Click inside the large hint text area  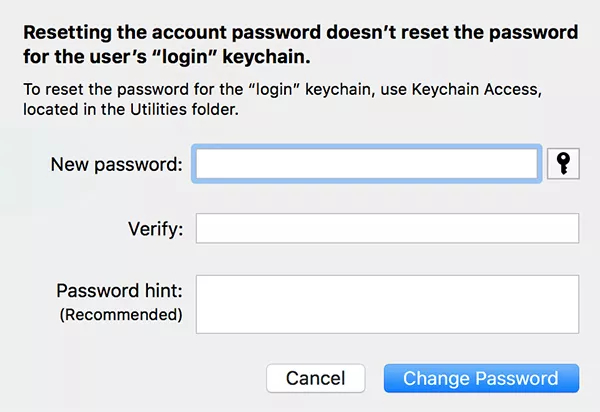(x=387, y=304)
